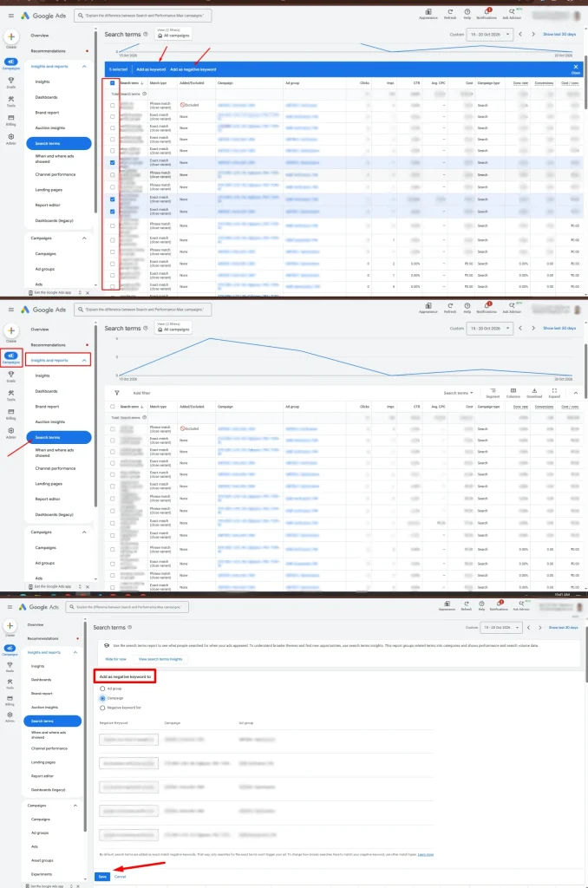The width and height of the screenshot is (588, 888).
Task: Click Show last 30 days in middle screenshot
Action: click(x=559, y=329)
